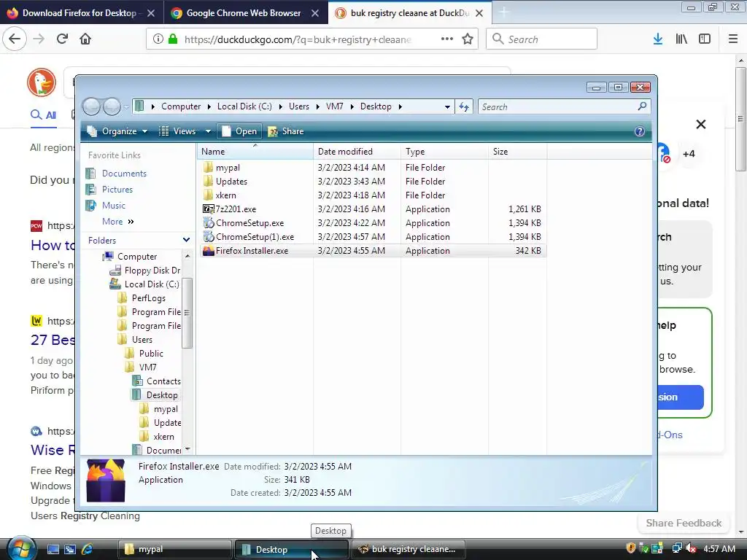Open Music favorite link

pos(113,205)
